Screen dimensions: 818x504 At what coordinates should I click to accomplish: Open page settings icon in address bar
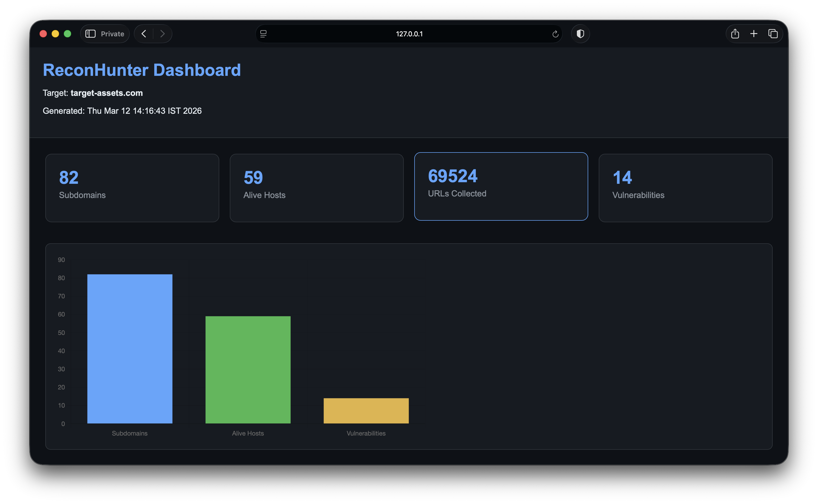(263, 34)
